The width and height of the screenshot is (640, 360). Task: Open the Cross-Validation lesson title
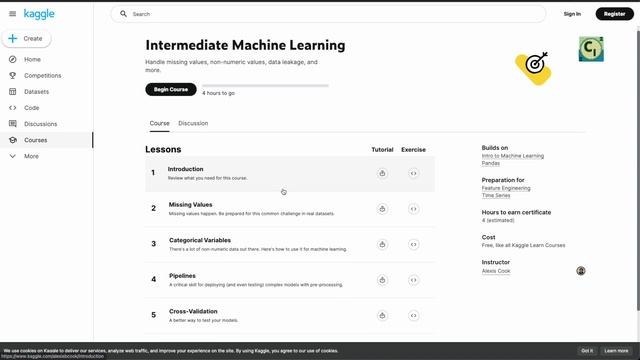point(193,311)
